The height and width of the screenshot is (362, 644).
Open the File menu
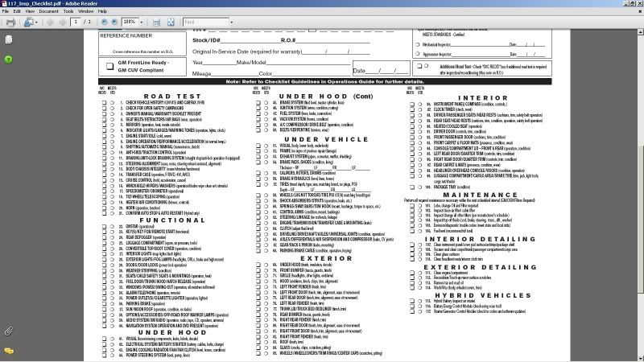click(x=6, y=11)
